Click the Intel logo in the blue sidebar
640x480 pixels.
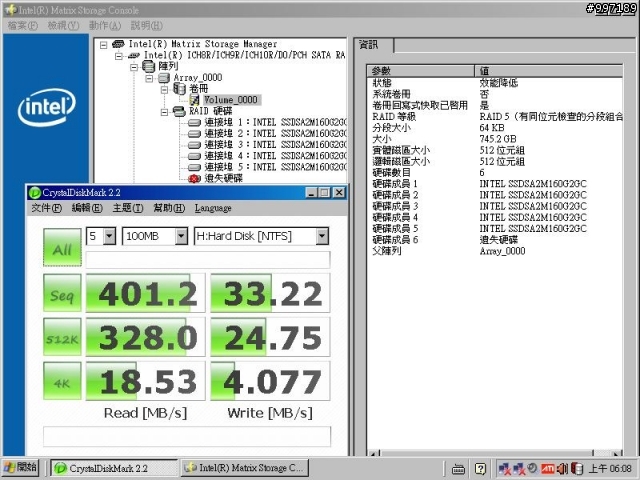tap(47, 107)
